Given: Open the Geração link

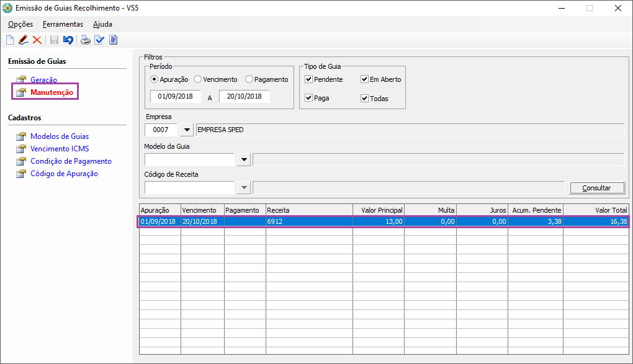Looking at the screenshot, I should pos(43,79).
